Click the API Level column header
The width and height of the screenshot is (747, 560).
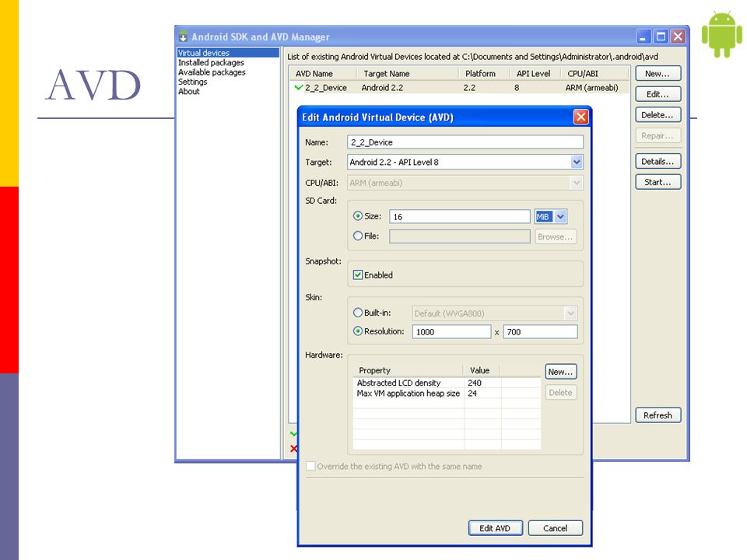click(535, 74)
